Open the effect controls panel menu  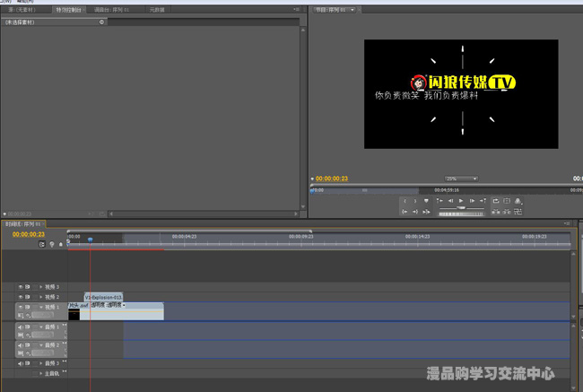296,9
